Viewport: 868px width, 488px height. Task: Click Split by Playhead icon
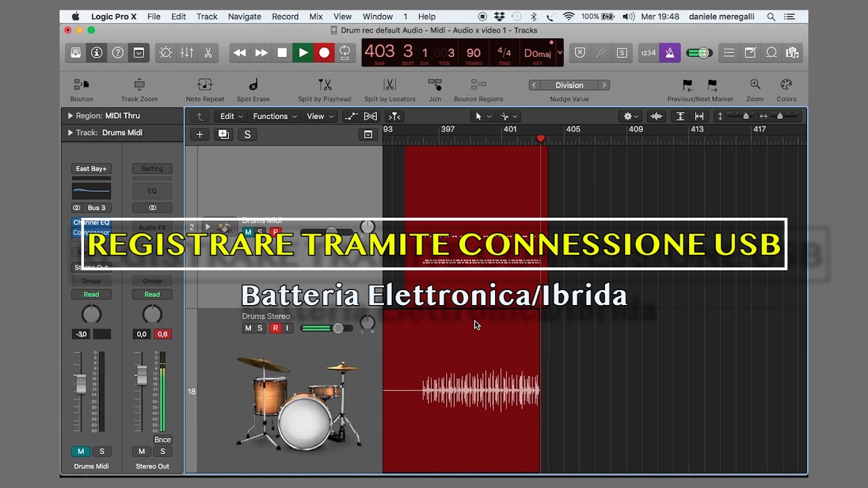(x=325, y=85)
